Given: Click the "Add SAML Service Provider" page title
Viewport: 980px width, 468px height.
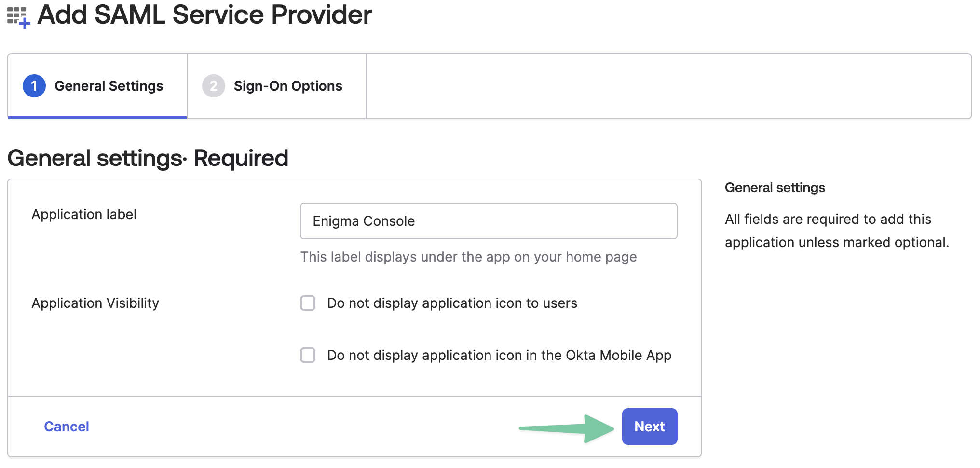Looking at the screenshot, I should [x=204, y=15].
